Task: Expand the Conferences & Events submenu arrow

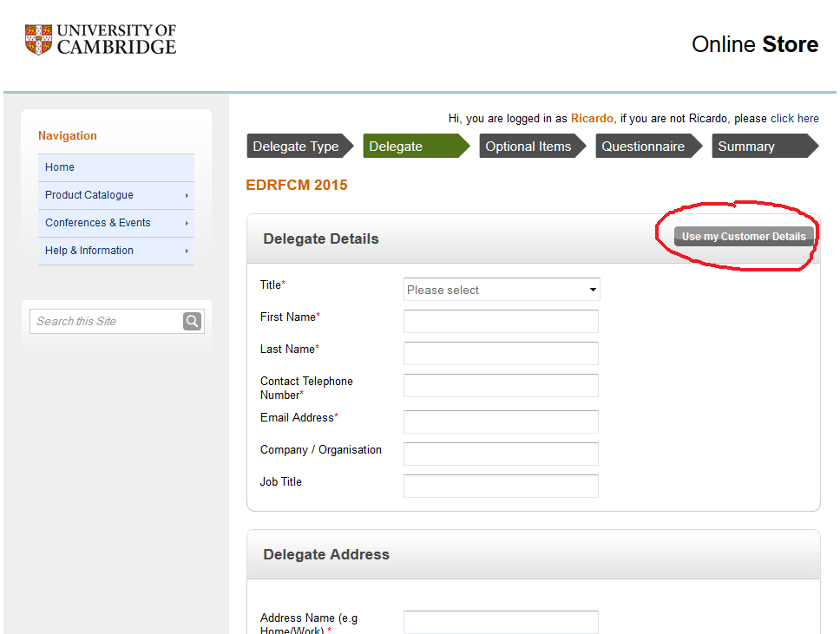Action: coord(187,223)
